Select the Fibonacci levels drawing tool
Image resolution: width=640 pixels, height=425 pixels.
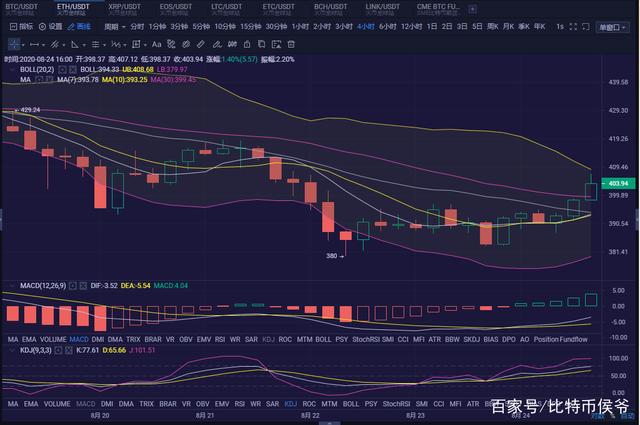[x=96, y=45]
